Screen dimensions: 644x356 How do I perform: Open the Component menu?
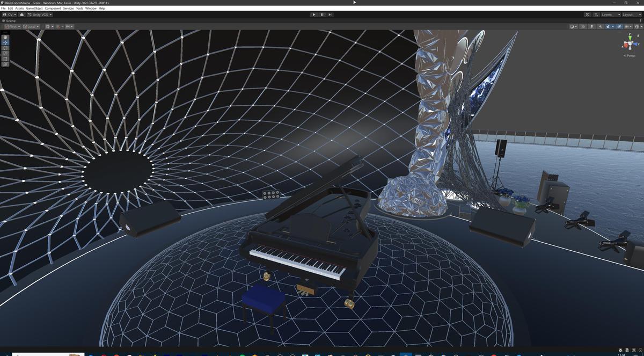pyautogui.click(x=53, y=8)
